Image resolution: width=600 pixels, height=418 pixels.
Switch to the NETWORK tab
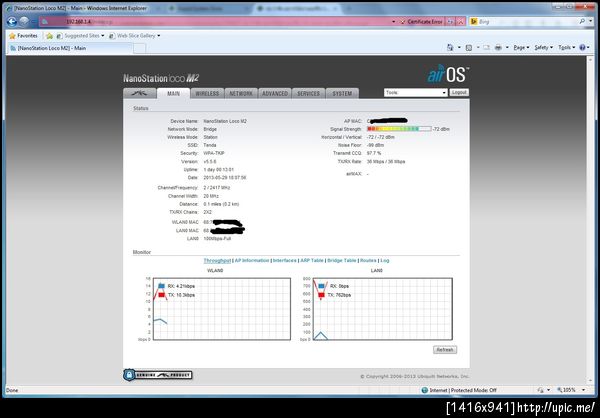click(x=241, y=93)
